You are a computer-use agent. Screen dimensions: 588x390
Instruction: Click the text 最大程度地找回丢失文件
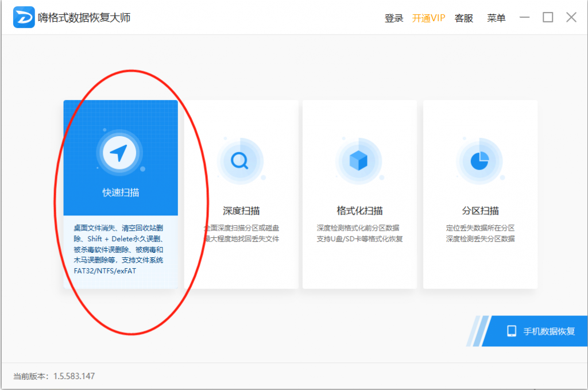[x=242, y=239]
